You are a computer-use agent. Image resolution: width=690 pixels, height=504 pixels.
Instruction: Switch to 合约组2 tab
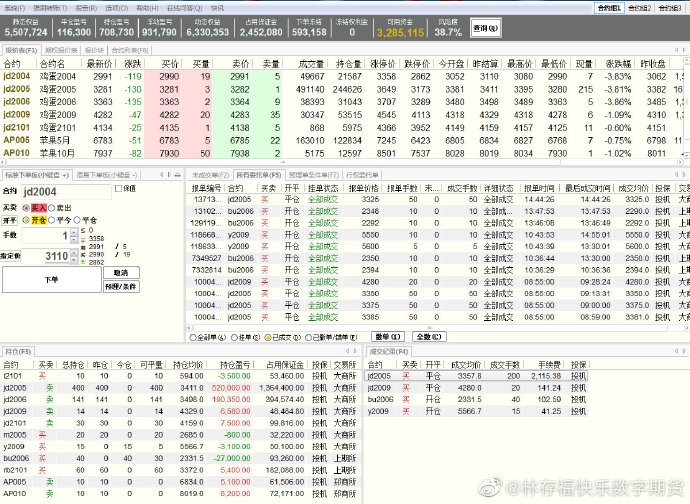(639, 8)
